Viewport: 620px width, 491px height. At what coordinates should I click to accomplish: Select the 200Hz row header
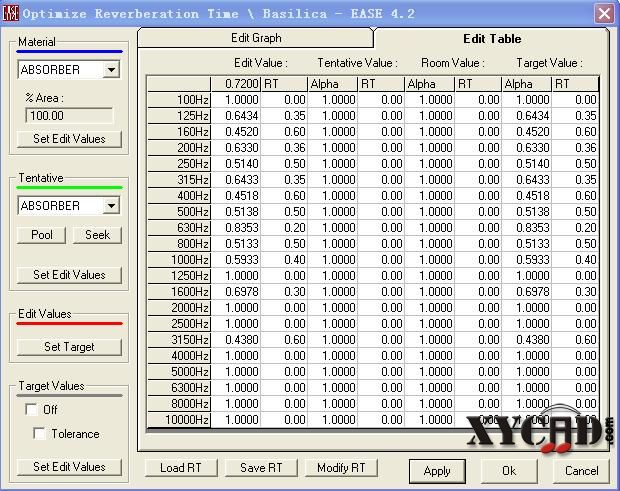pyautogui.click(x=179, y=148)
